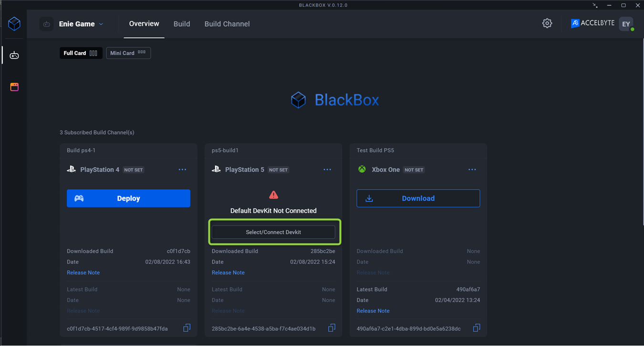Viewport: 644px width, 346px height.
Task: Click 'Build ps4-1' channel title
Action: point(81,150)
